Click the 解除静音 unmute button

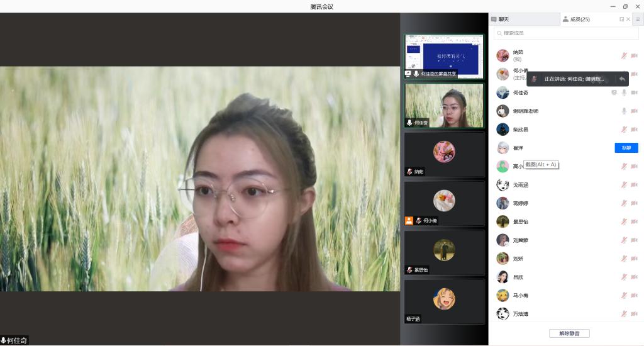(569, 333)
